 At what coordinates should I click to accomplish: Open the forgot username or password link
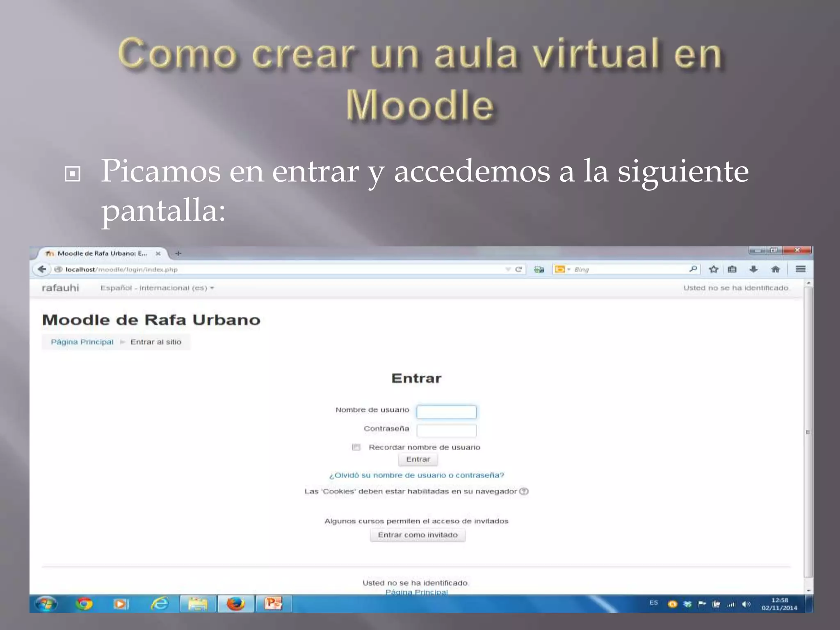pos(416,475)
